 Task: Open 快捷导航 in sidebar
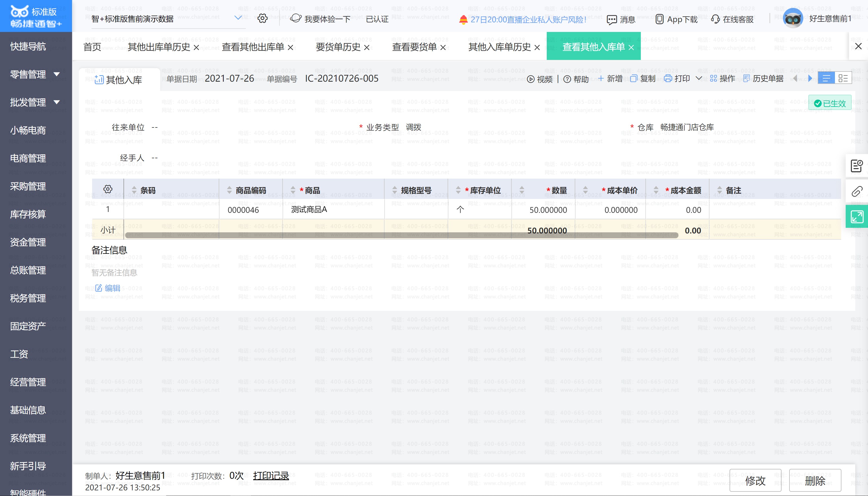28,46
